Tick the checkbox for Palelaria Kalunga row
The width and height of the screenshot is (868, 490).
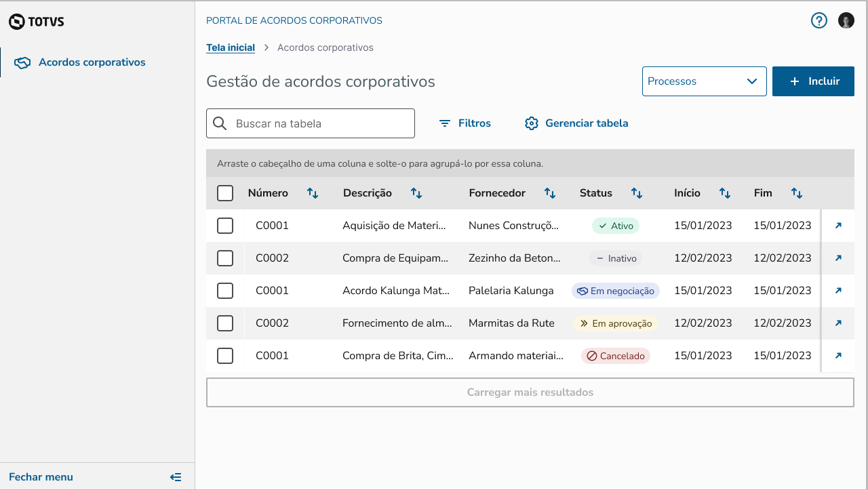click(x=225, y=291)
